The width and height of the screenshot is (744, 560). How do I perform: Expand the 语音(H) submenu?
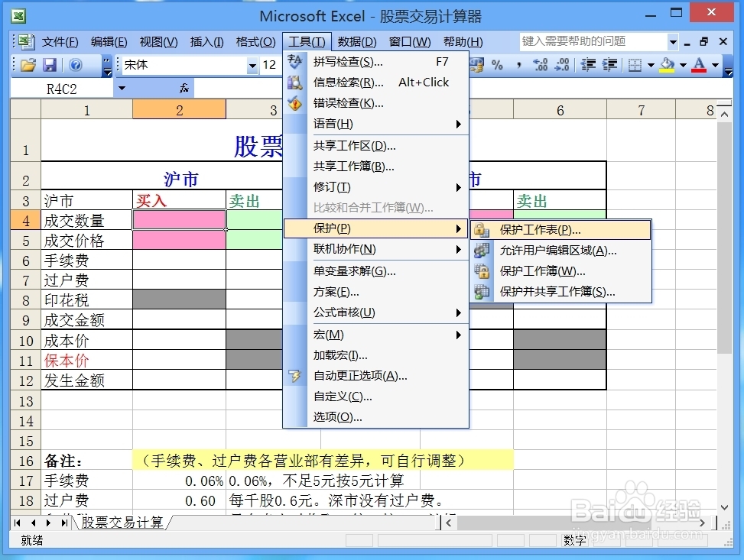458,124
